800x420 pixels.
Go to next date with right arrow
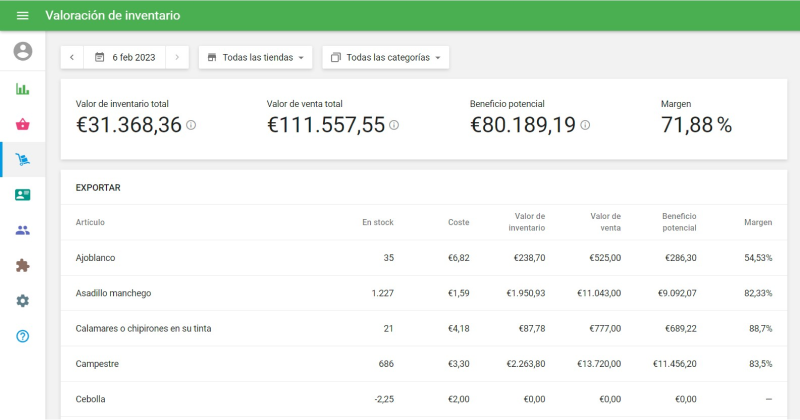(x=177, y=58)
